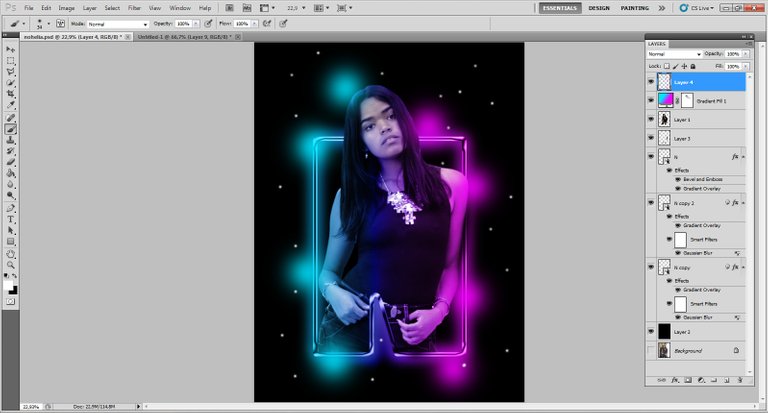Open the File menu

[29, 8]
